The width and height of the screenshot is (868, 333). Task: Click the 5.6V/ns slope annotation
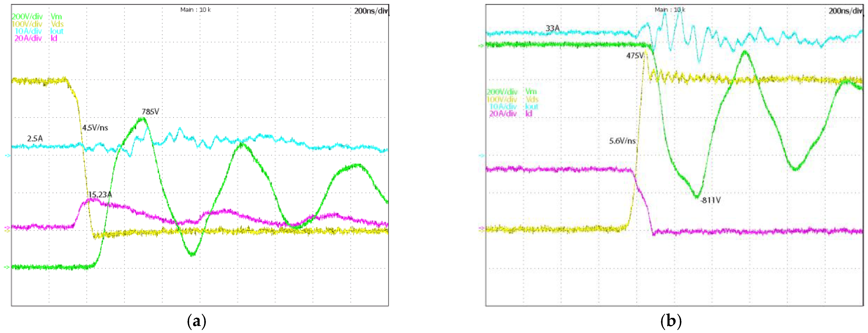[x=622, y=141]
